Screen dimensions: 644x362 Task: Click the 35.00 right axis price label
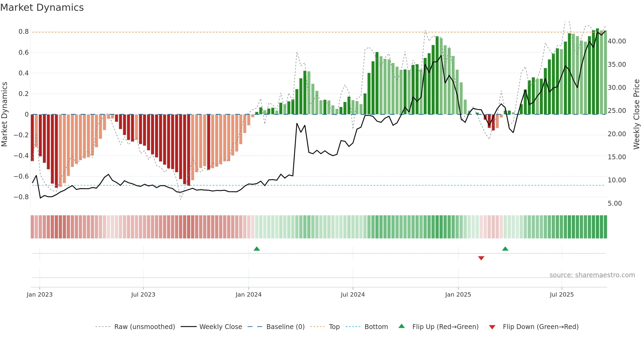tap(617, 64)
